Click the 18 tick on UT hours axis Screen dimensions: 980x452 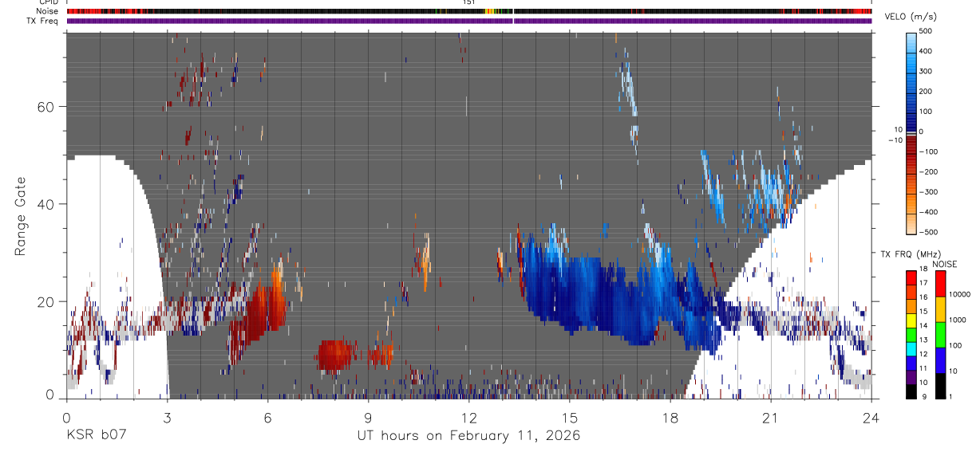[x=670, y=417]
